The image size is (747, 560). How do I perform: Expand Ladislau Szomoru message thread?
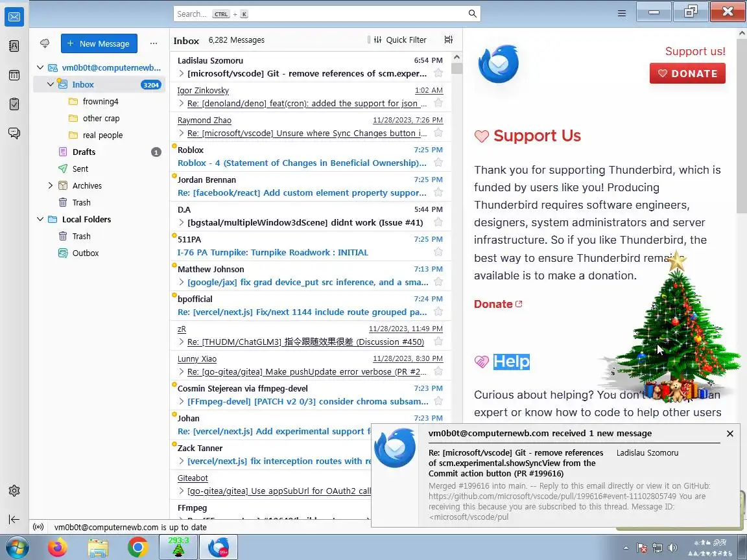click(182, 73)
